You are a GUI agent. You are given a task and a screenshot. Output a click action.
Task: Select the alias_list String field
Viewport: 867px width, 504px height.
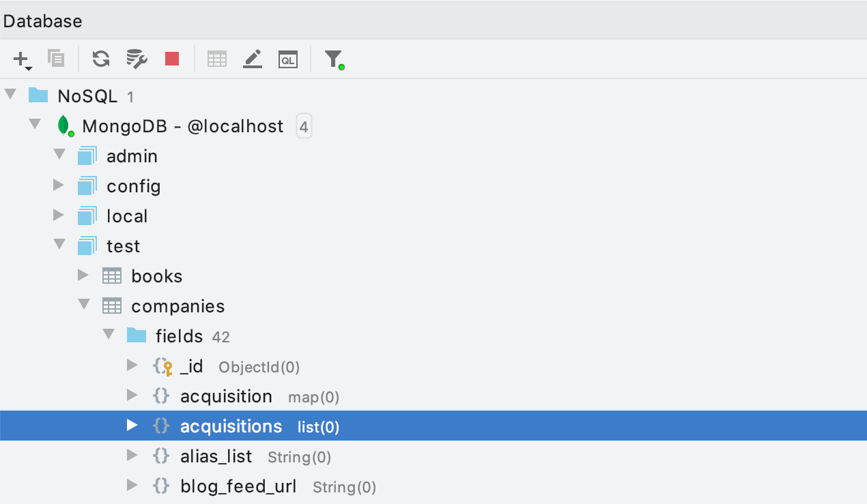click(216, 456)
